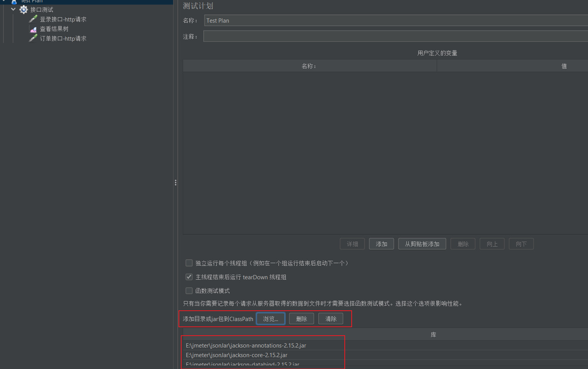Click the 详细 button
The width and height of the screenshot is (588, 369).
[352, 244]
